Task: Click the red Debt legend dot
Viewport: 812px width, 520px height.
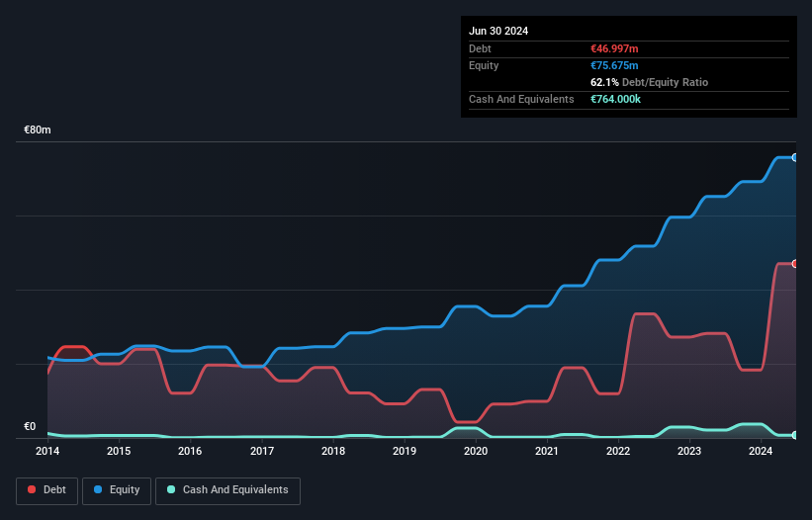Action: click(32, 489)
